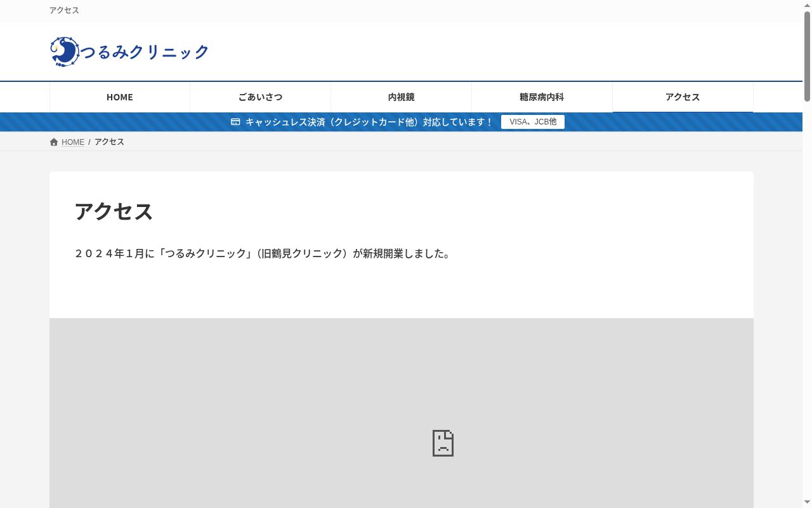Click the キャッシュレス決済 banner text
The width and height of the screenshot is (812, 508).
click(x=369, y=122)
